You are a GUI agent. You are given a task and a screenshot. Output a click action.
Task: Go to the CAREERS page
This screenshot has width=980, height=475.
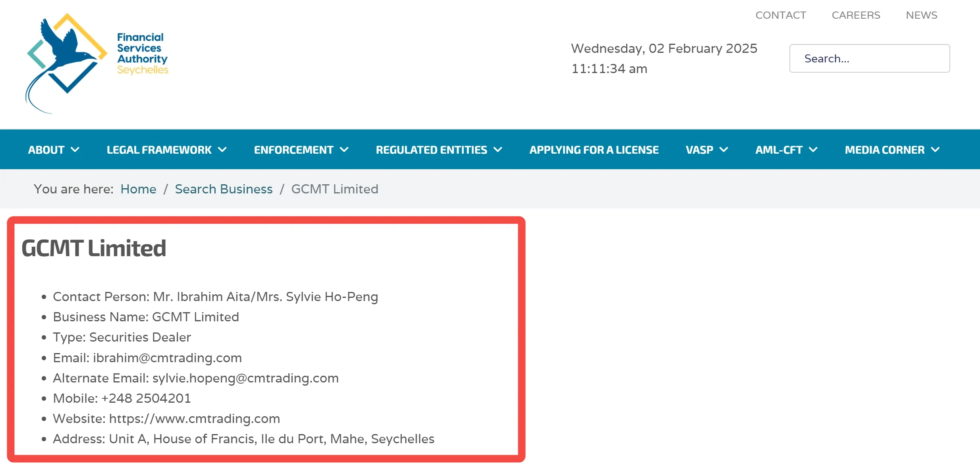tap(856, 15)
